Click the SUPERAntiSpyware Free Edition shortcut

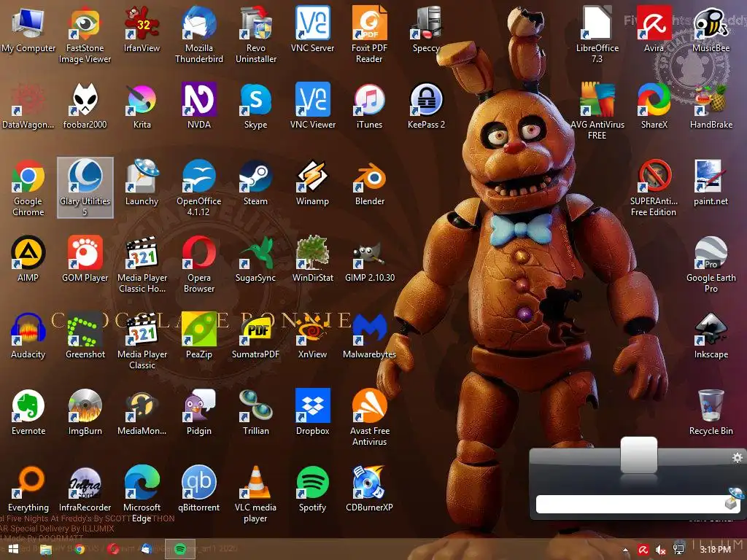click(654, 189)
